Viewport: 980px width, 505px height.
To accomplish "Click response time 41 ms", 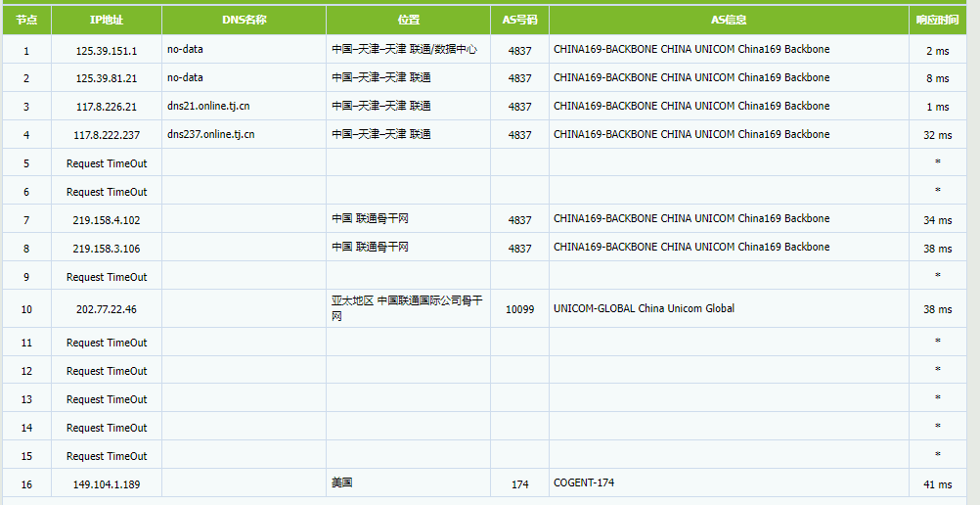I will (x=938, y=484).
